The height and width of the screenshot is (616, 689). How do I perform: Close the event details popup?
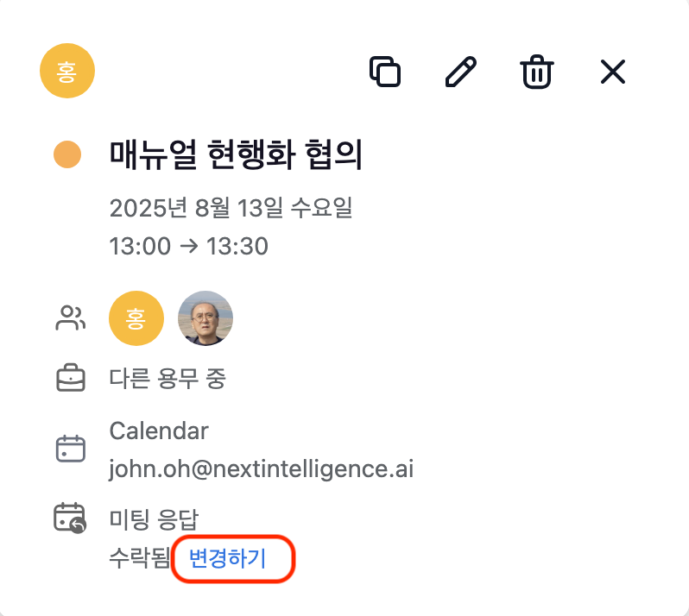[x=613, y=72]
